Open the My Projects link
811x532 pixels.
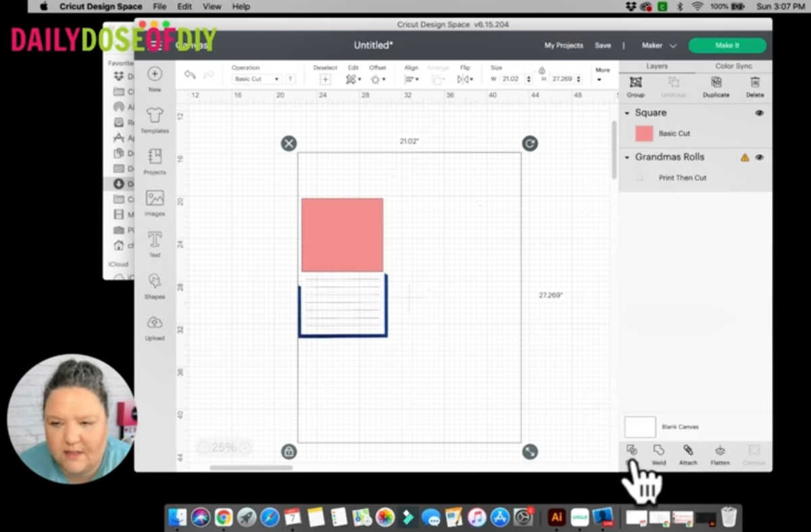click(x=564, y=45)
